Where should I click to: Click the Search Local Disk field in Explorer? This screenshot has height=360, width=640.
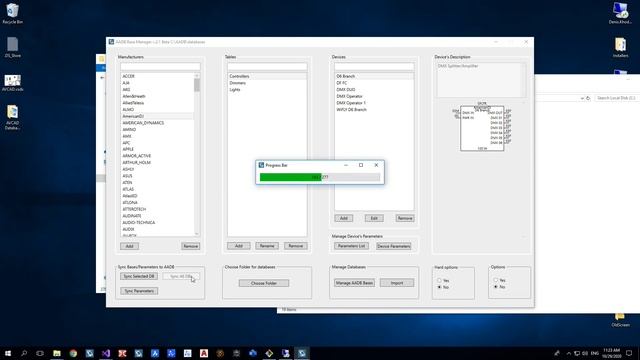616,98
